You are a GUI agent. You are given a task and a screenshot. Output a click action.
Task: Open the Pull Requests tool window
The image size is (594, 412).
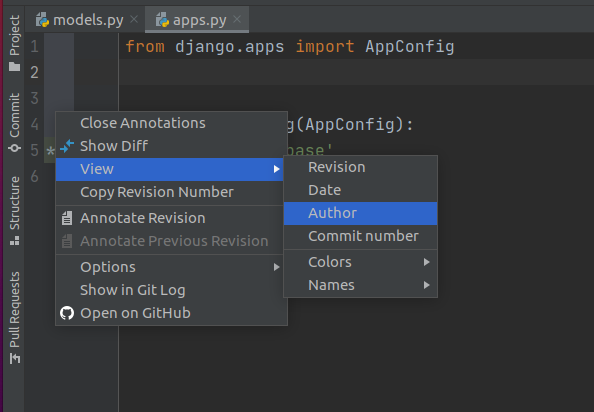click(x=14, y=317)
